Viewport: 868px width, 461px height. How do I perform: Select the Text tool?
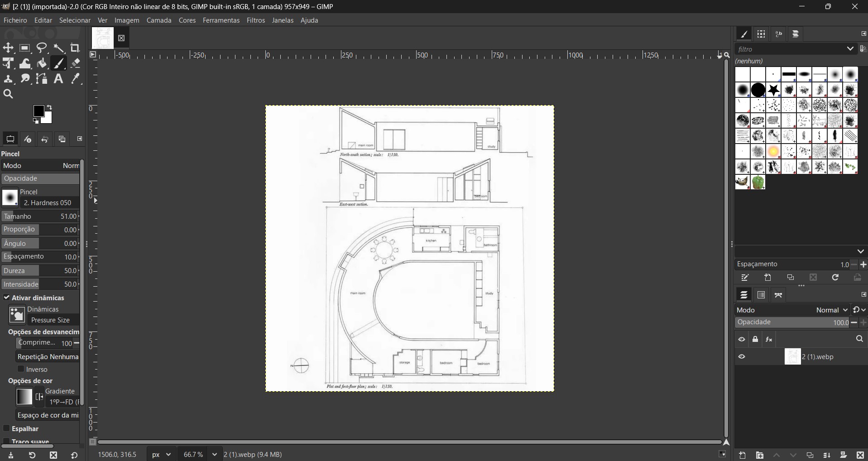pos(58,79)
